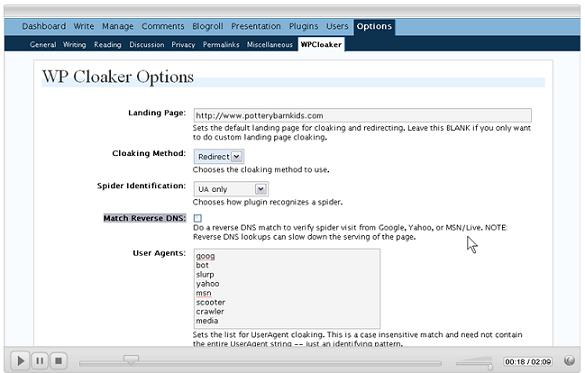Viewport: 585px width, 373px height.
Task: Stop the video with the stop button
Action: click(59, 361)
